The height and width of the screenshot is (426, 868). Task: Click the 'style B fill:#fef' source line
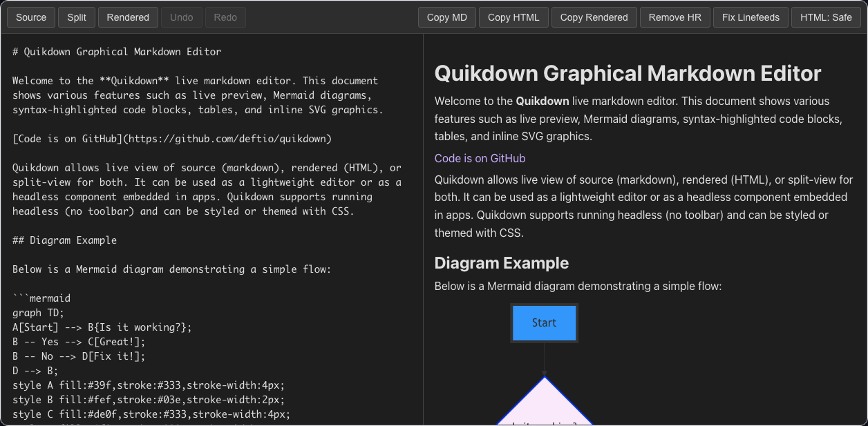149,400
